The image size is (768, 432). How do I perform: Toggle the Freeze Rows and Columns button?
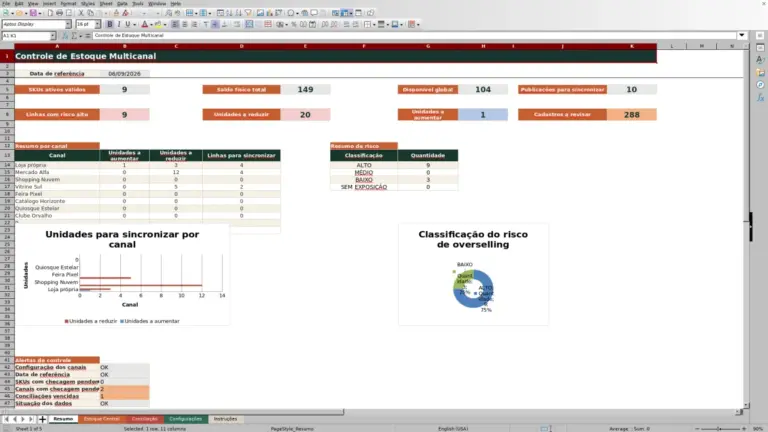(346, 13)
